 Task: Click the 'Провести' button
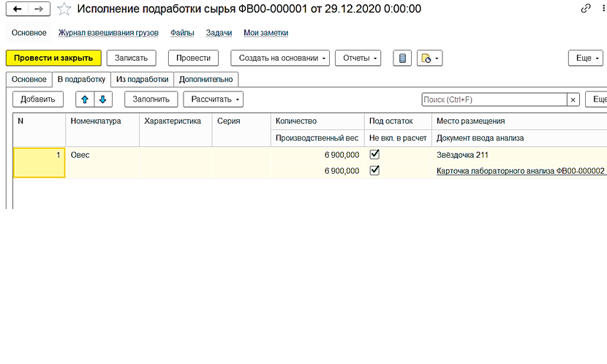coord(193,58)
